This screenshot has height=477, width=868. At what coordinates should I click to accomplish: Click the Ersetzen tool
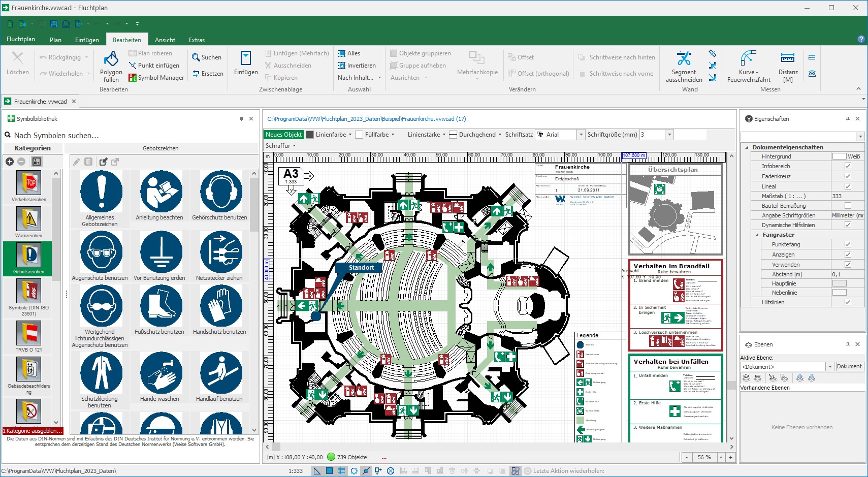coord(208,74)
